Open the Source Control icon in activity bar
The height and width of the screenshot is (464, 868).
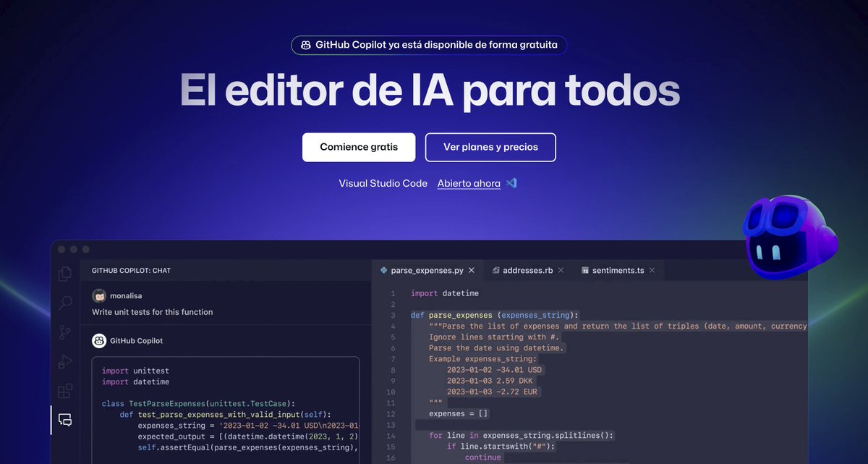(65, 332)
